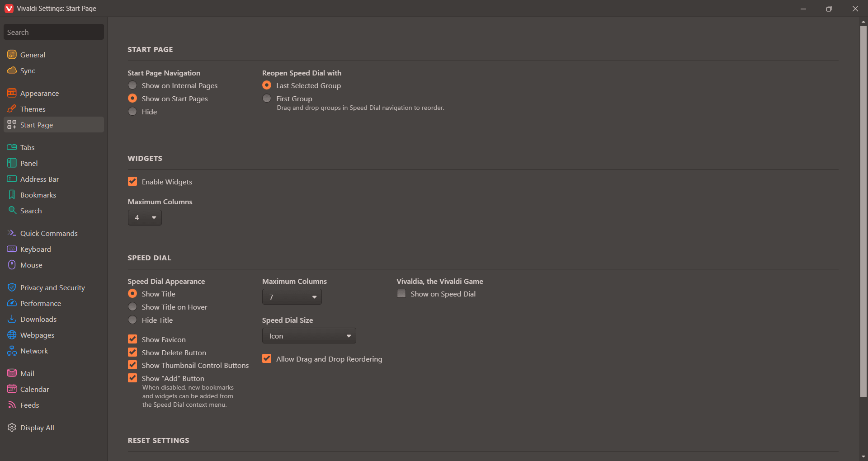Click the Sync cloud icon
The width and height of the screenshot is (868, 461).
pos(12,71)
